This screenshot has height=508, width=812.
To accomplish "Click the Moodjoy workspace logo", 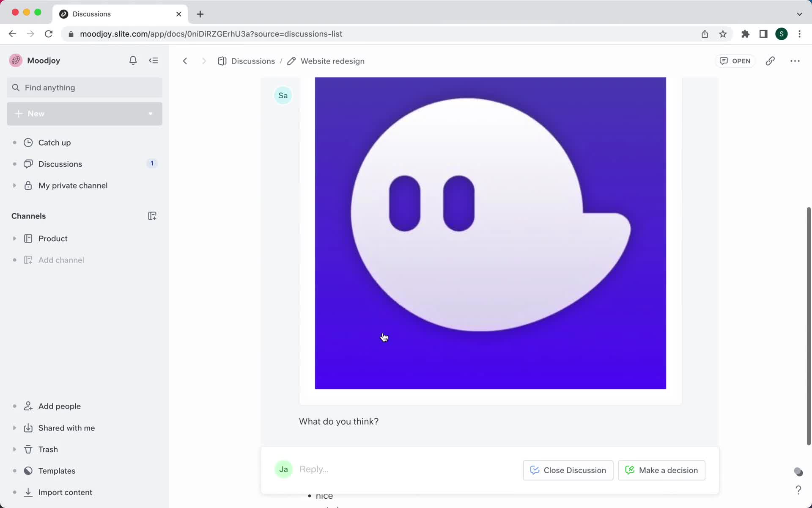I will [x=16, y=61].
